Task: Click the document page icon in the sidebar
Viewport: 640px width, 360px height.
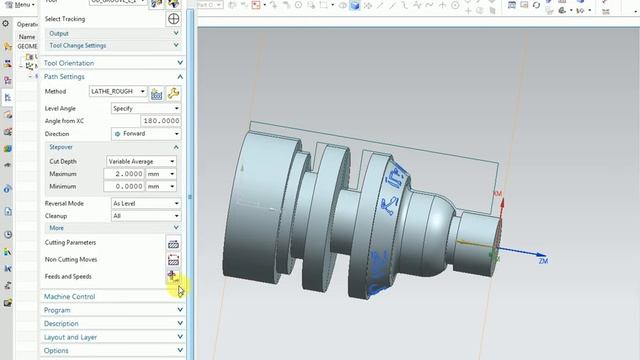Action: click(8, 211)
